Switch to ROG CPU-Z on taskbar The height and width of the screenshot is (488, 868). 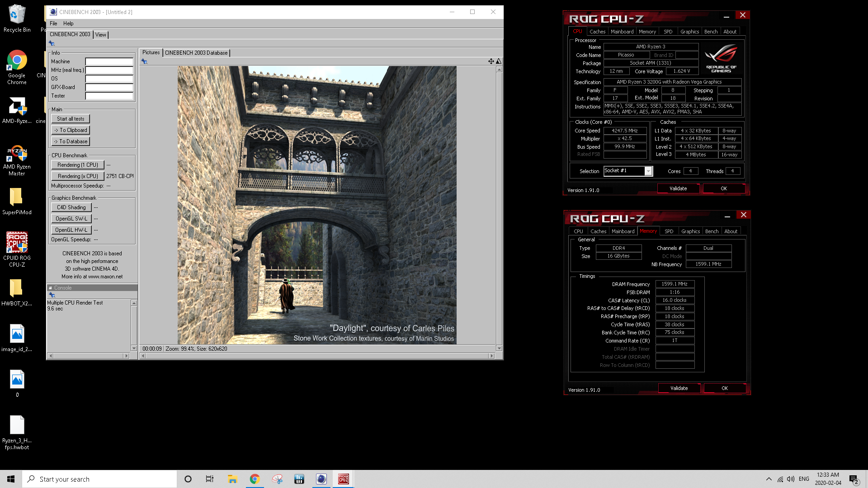click(x=344, y=479)
